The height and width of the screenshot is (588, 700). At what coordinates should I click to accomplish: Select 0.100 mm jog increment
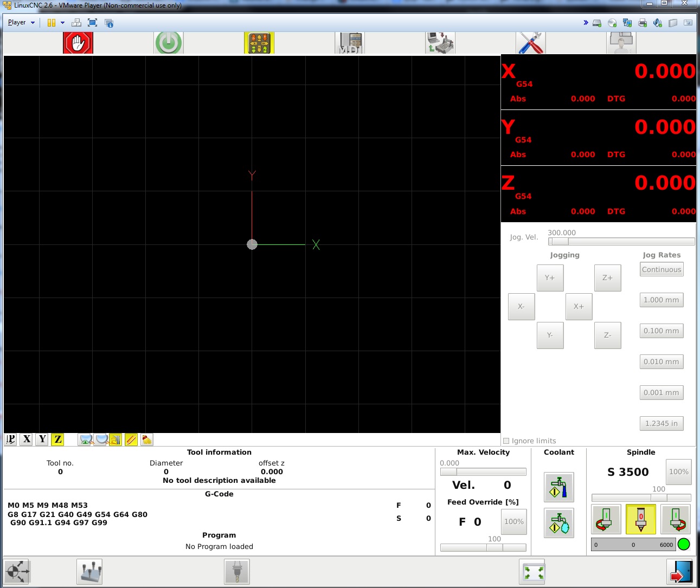click(662, 331)
